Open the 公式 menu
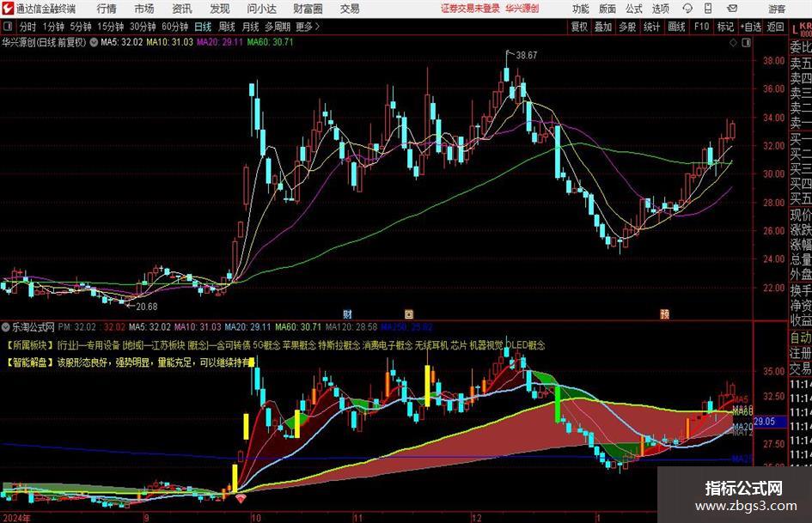Viewport: 812px width, 523px height. pyautogui.click(x=634, y=9)
